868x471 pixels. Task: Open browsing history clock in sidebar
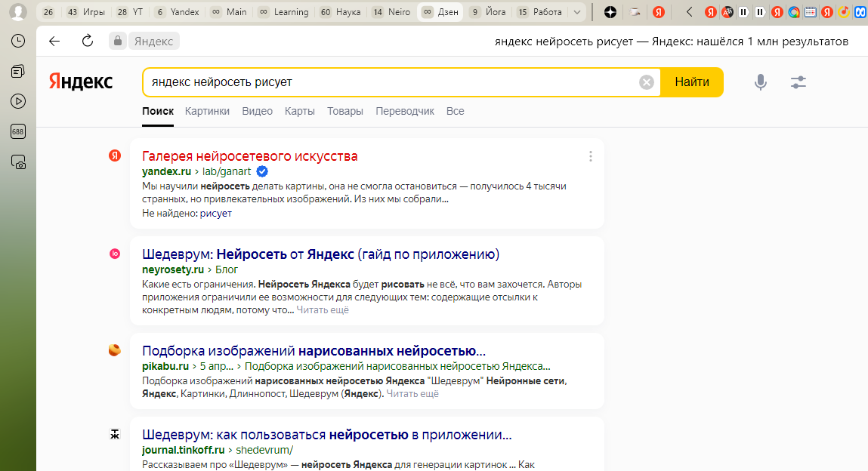tap(17, 40)
